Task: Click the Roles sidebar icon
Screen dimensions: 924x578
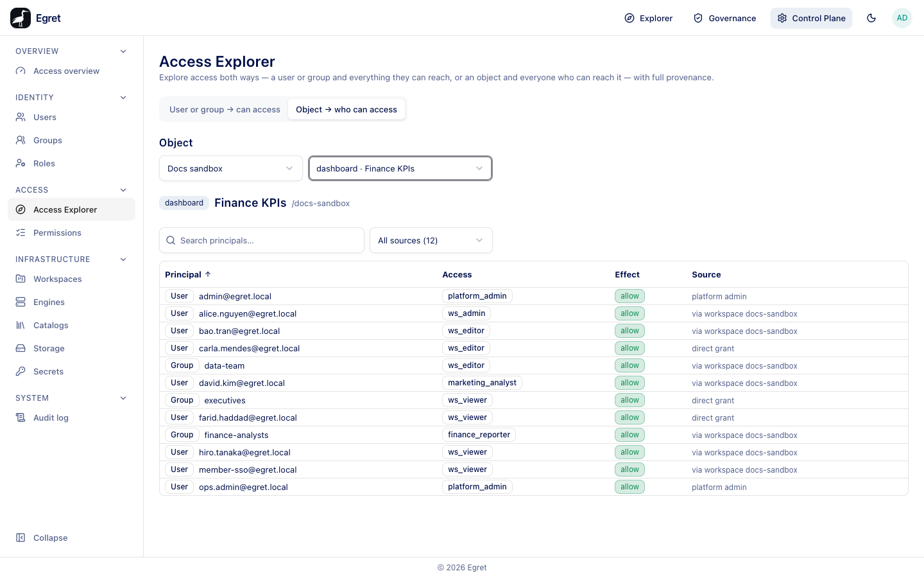Action: (21, 164)
